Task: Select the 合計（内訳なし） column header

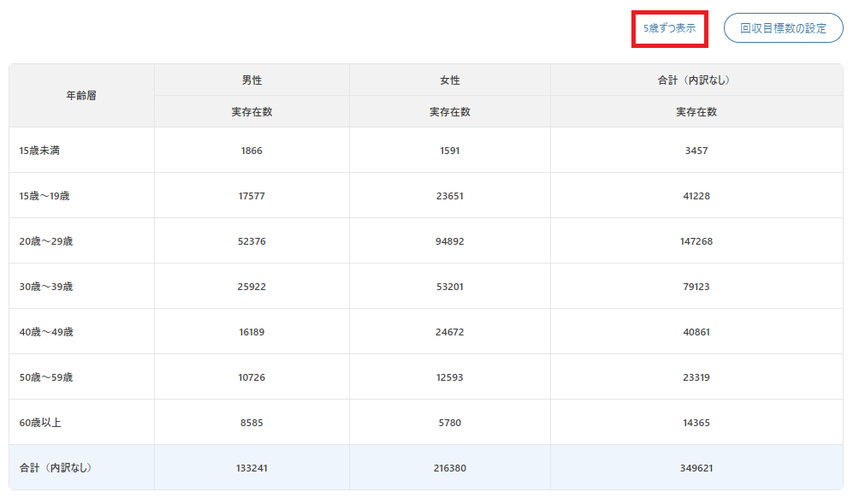Action: tap(696, 80)
